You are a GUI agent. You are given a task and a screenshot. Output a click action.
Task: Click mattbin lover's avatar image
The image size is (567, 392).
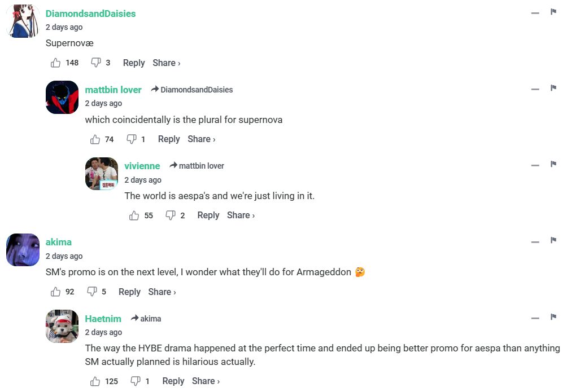(62, 98)
